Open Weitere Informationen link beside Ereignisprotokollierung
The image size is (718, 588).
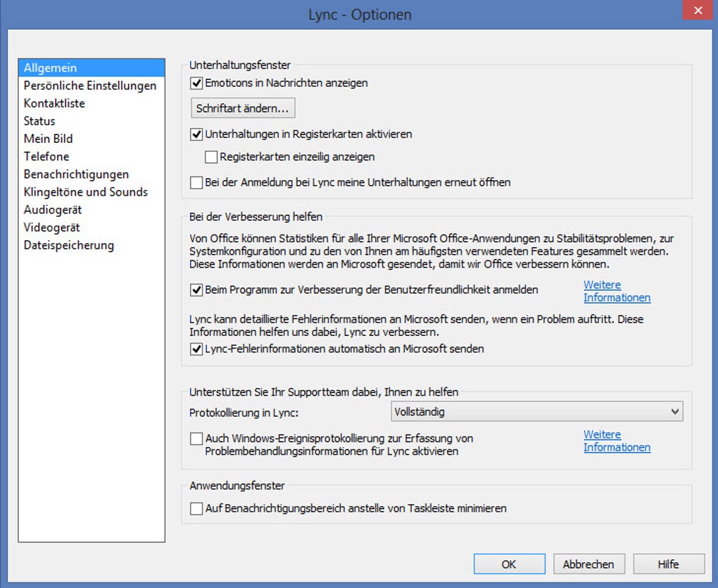pos(617,441)
